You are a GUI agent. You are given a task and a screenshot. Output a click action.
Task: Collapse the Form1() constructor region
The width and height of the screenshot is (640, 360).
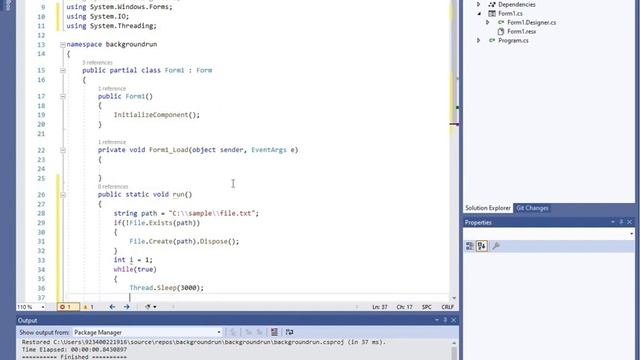(62, 96)
